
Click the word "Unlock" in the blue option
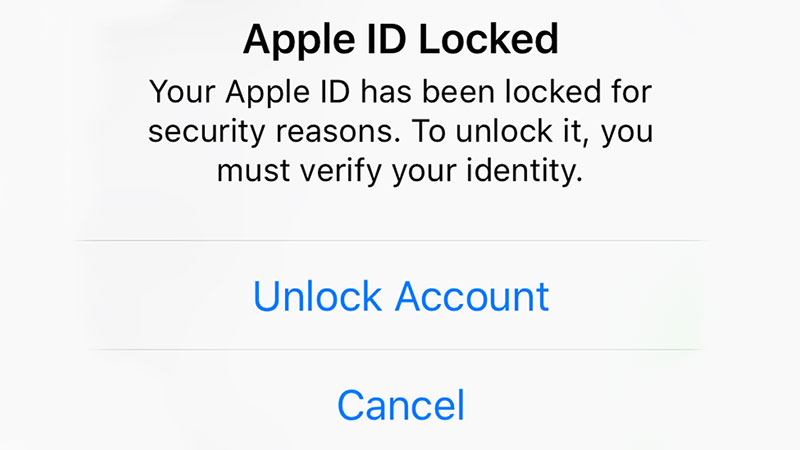coord(318,296)
